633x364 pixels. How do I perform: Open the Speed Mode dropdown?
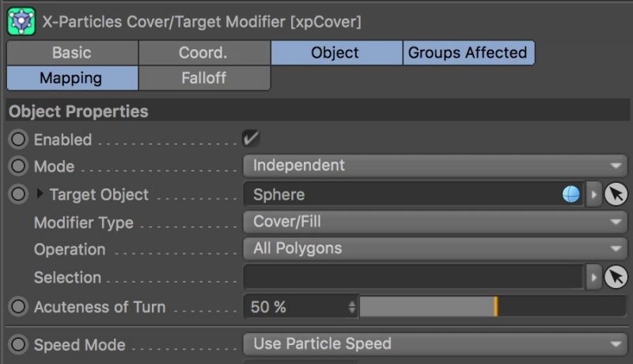coord(435,344)
